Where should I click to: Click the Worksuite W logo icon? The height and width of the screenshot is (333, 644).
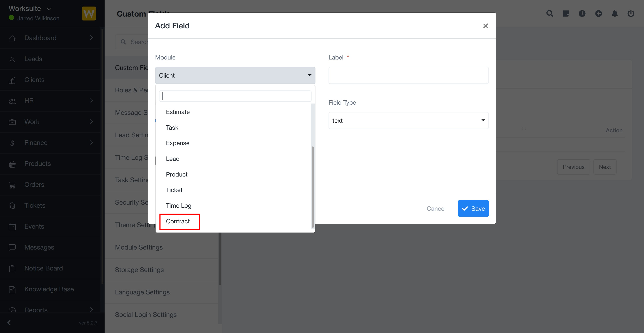point(89,14)
